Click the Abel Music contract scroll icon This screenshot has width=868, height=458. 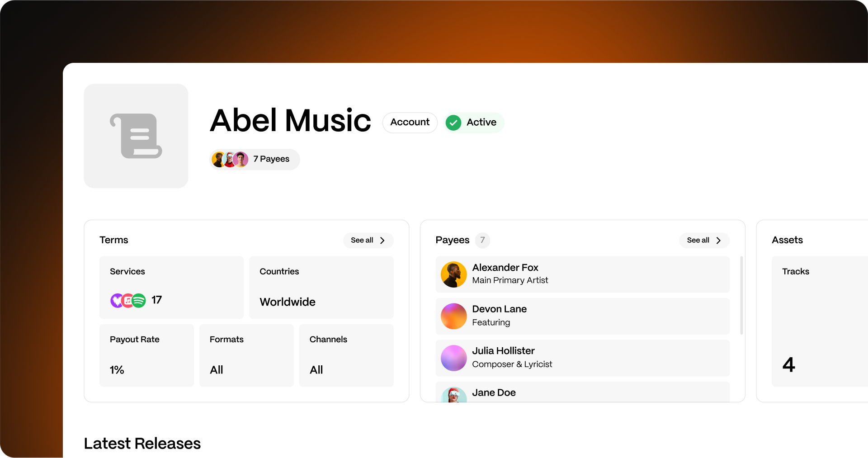[136, 136]
